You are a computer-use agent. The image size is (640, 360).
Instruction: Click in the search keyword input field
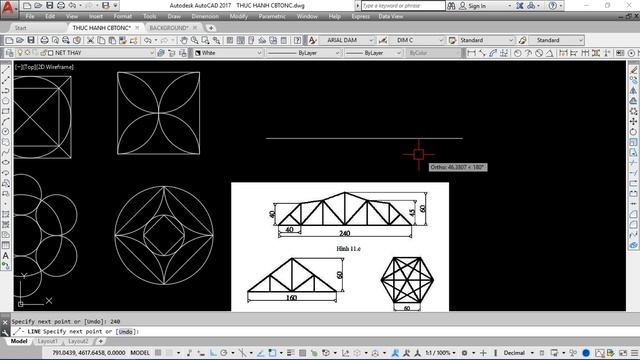(x=403, y=6)
